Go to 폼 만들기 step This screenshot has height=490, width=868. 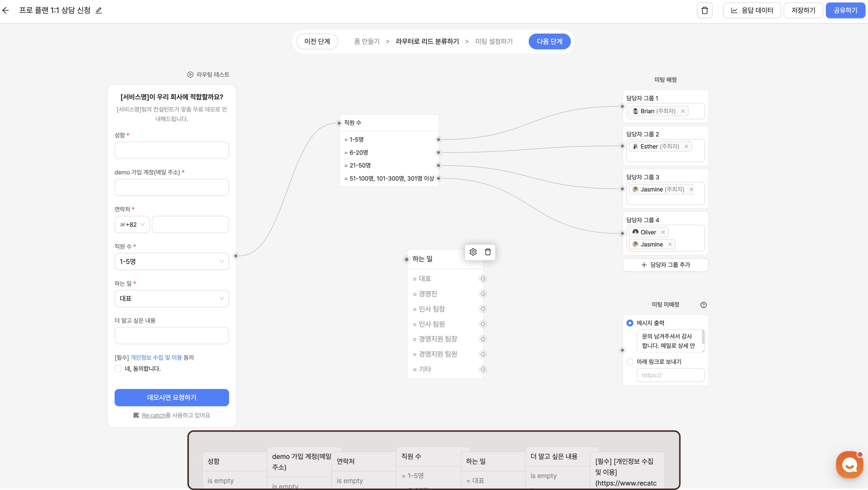click(367, 41)
